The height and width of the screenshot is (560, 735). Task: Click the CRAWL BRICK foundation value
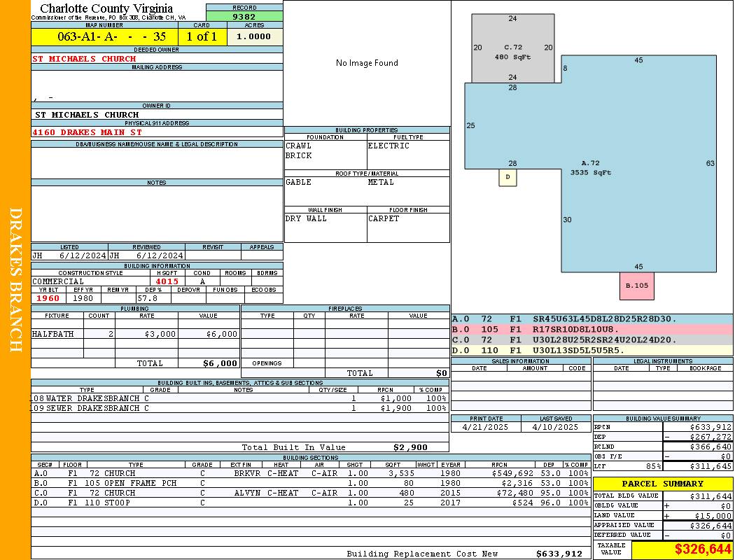click(x=299, y=151)
